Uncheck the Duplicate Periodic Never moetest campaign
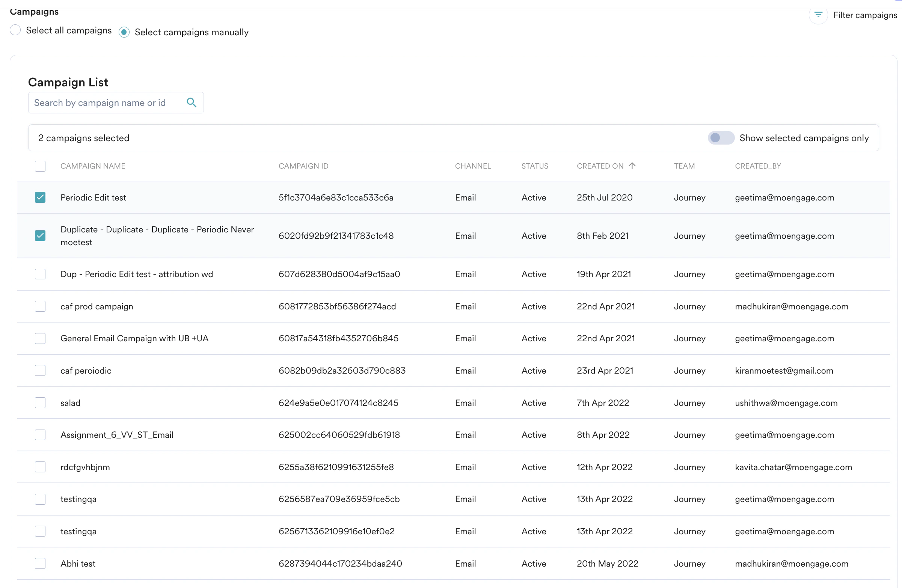This screenshot has height=588, width=902. [40, 236]
